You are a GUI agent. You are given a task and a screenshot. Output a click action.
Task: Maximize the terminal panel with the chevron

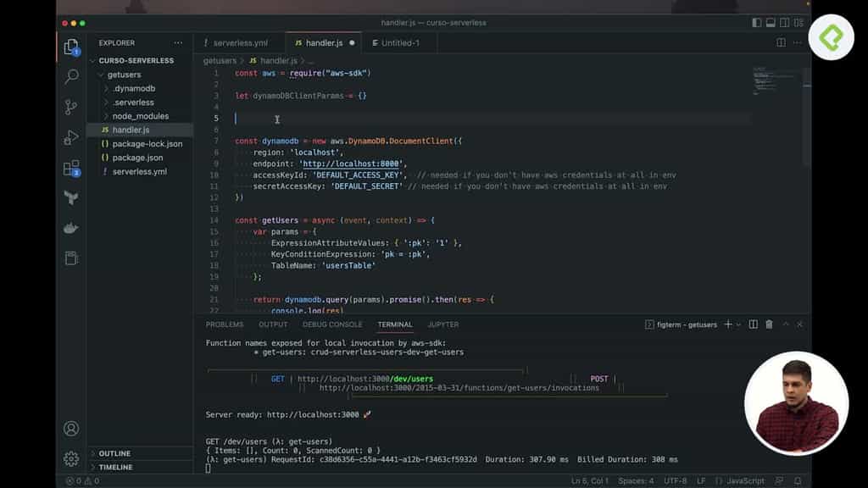tap(785, 324)
